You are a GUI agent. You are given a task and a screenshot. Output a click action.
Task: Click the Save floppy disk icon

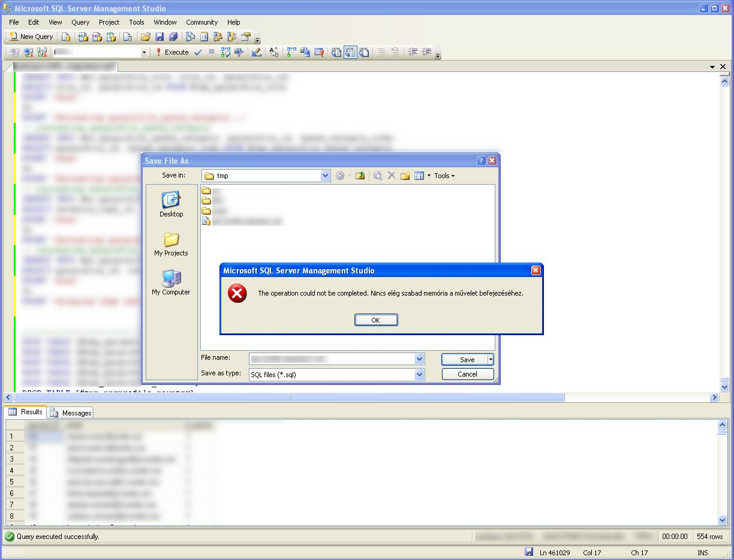pos(160,37)
